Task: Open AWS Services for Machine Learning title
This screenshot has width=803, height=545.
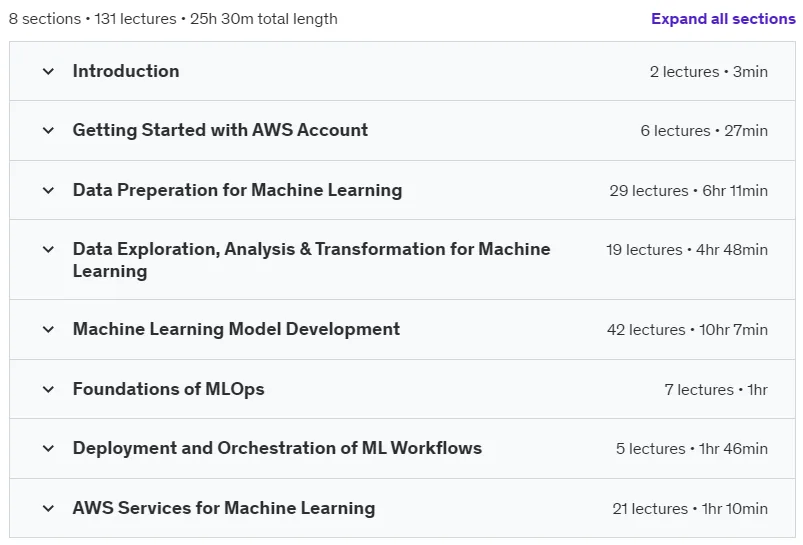Action: [x=224, y=508]
